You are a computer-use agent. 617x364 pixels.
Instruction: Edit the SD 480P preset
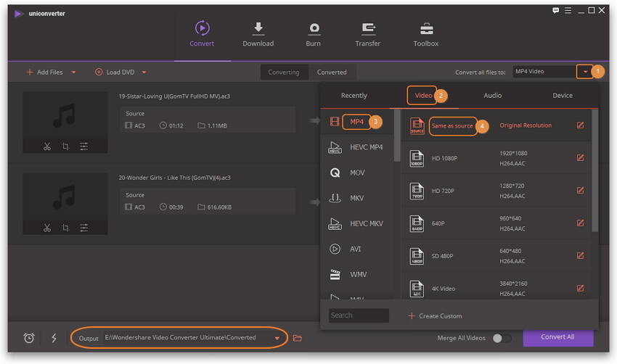coord(581,256)
